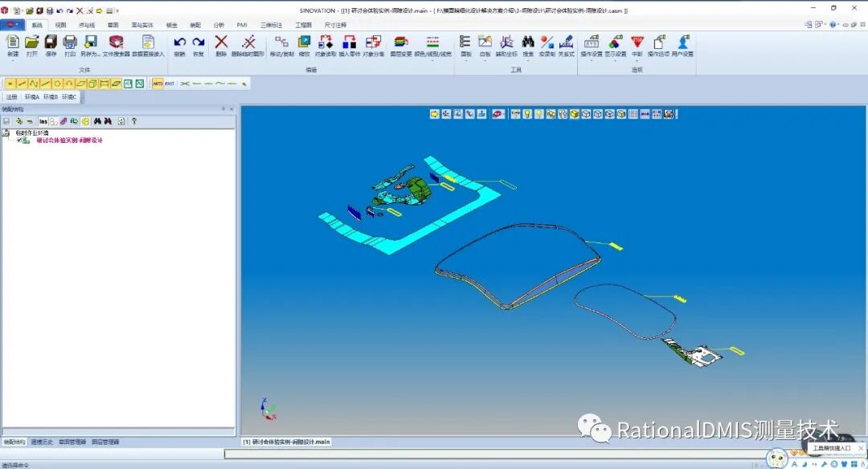Click 工具箱快捷入口 popup button

[832, 448]
